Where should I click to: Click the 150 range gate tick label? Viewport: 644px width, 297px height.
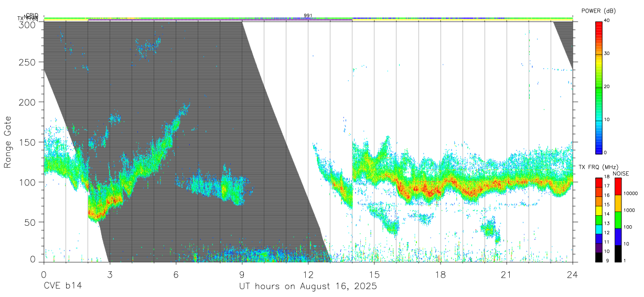[27, 142]
